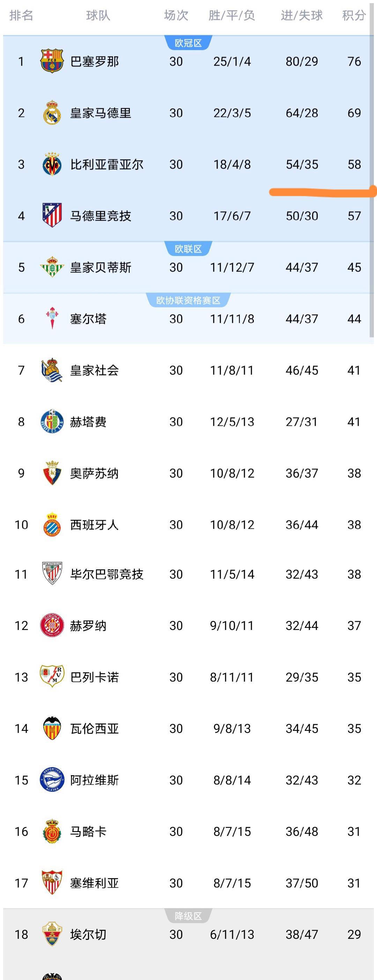Click the vertical scrollbar on the right
The width and height of the screenshot is (377, 980).
tap(371, 171)
